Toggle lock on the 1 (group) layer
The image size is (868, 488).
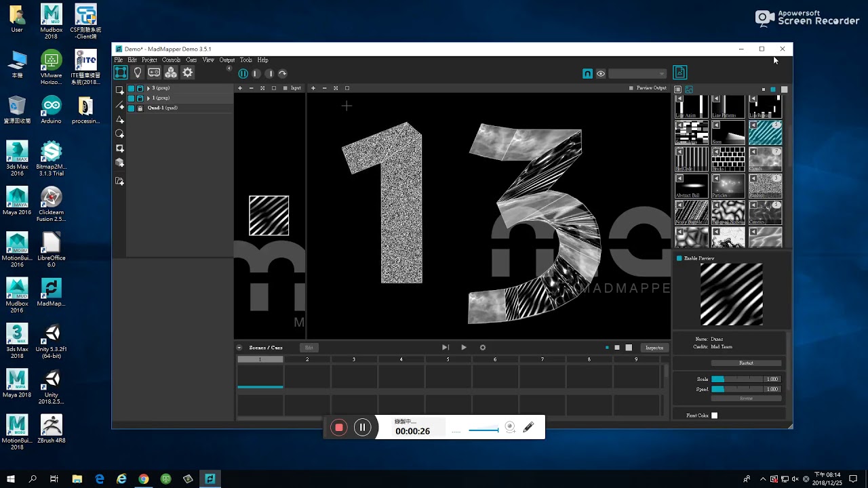pyautogui.click(x=140, y=98)
